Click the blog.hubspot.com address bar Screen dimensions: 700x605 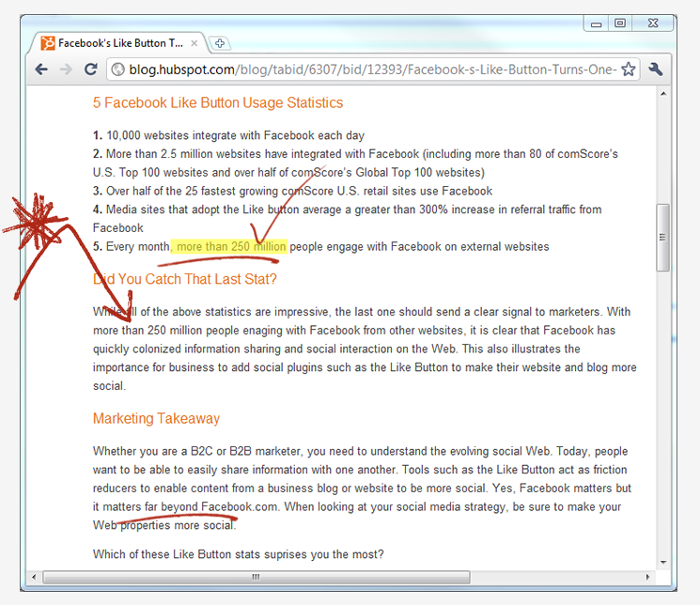pyautogui.click(x=373, y=70)
